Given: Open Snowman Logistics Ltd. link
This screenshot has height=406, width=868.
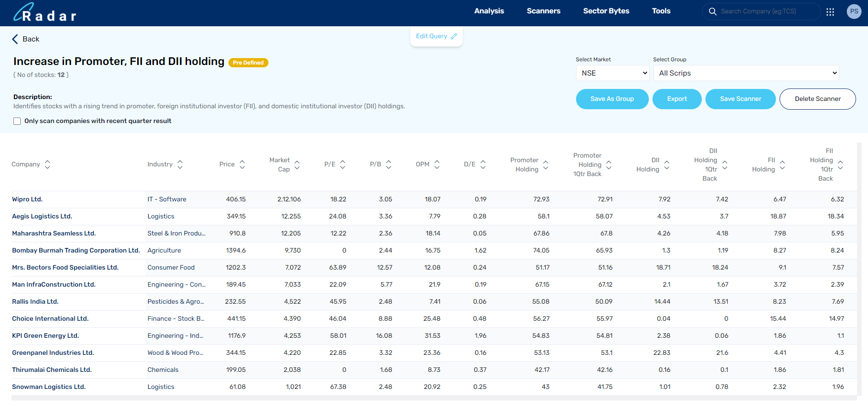Looking at the screenshot, I should coord(49,387).
